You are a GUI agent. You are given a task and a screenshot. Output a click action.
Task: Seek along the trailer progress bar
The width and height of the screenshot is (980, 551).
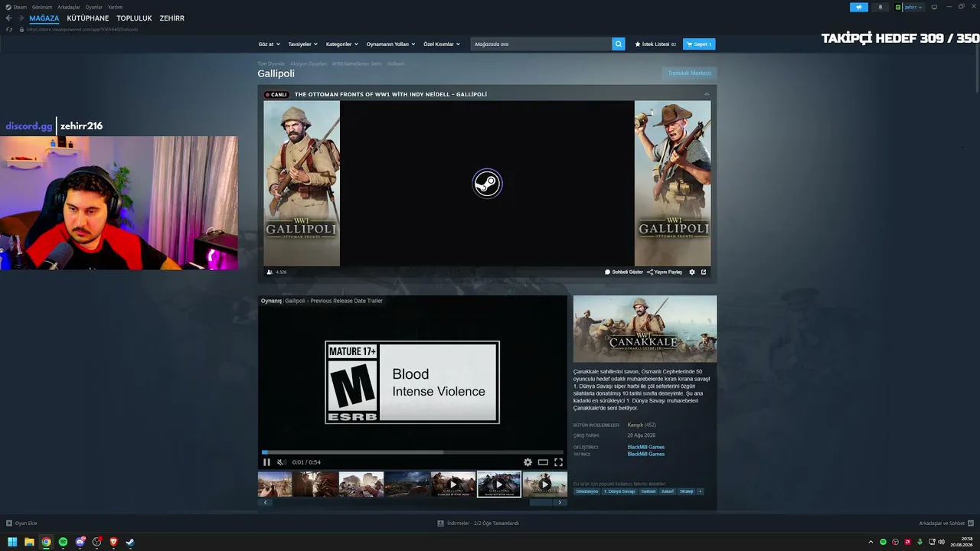pos(412,452)
